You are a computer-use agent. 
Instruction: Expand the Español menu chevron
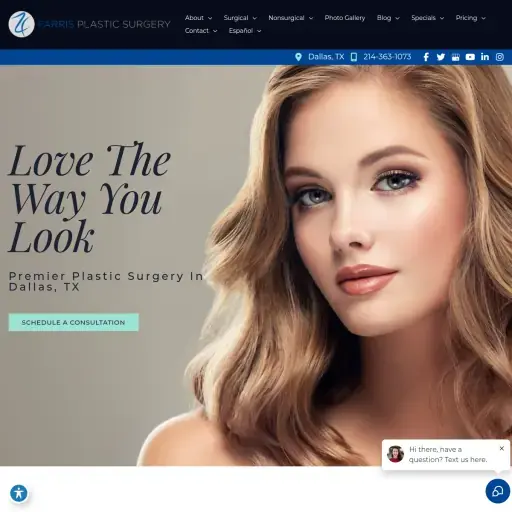pos(259,31)
